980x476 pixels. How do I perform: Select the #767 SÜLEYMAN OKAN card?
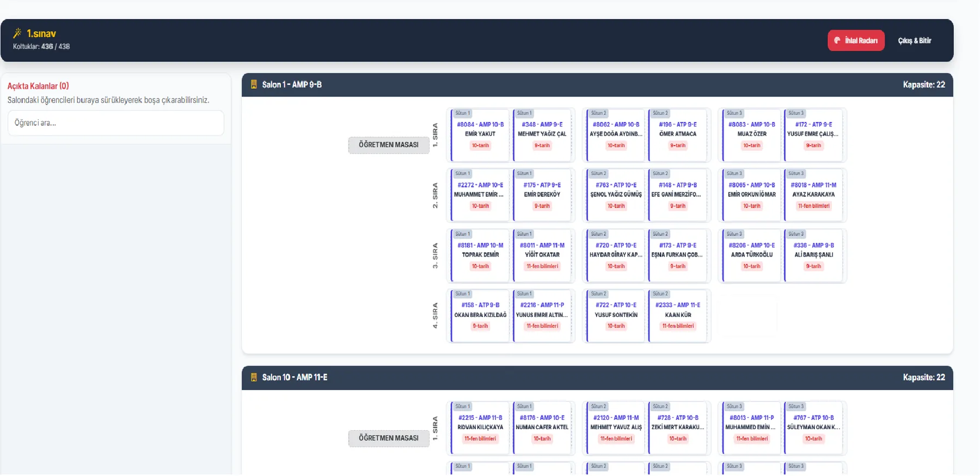coord(813,429)
